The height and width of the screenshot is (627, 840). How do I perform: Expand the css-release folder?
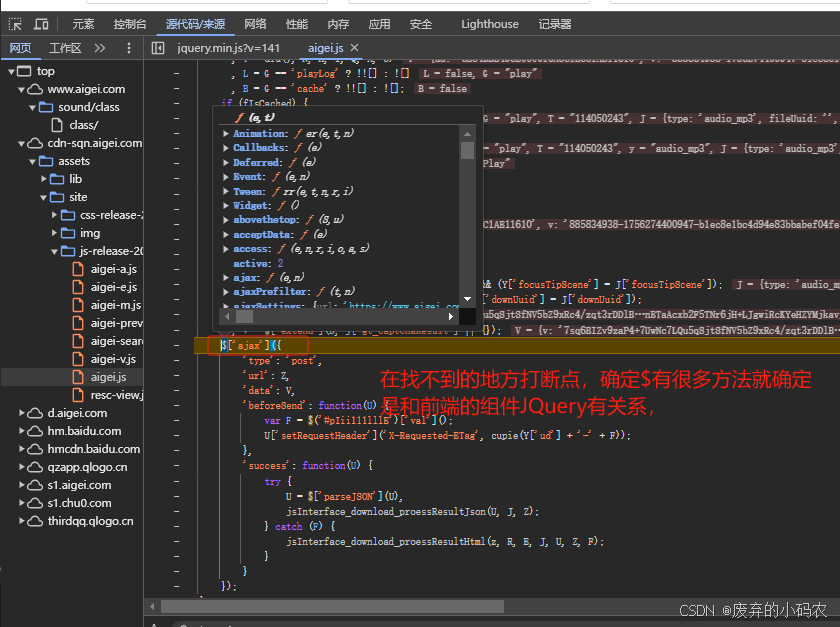(x=54, y=215)
